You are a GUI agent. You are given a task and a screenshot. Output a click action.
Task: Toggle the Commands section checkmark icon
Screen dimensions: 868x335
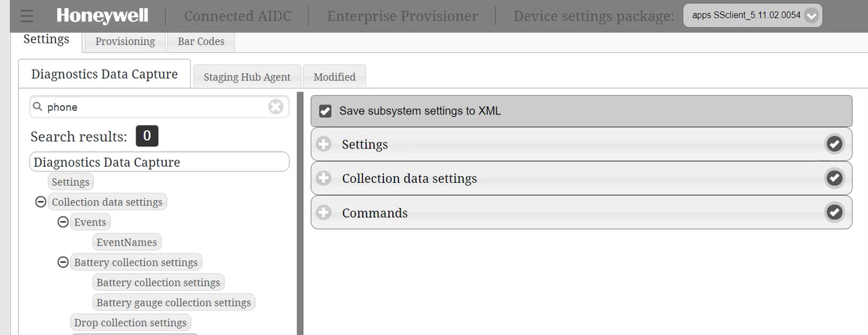click(834, 212)
